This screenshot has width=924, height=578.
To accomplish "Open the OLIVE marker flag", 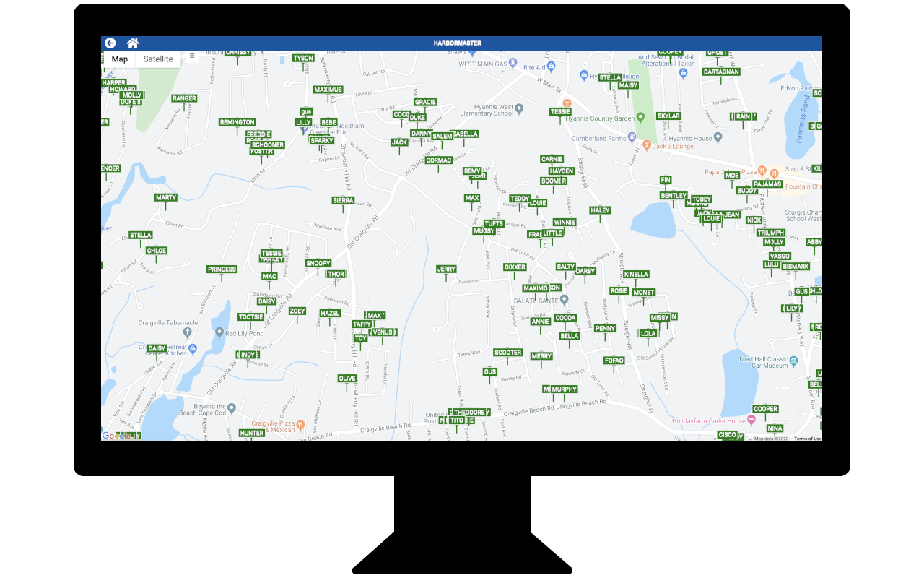I will point(347,379).
